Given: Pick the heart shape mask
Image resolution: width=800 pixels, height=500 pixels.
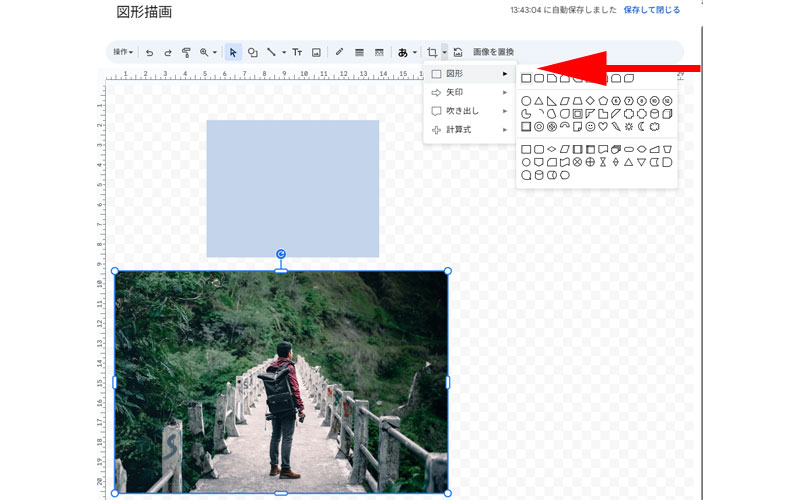Looking at the screenshot, I should [603, 126].
